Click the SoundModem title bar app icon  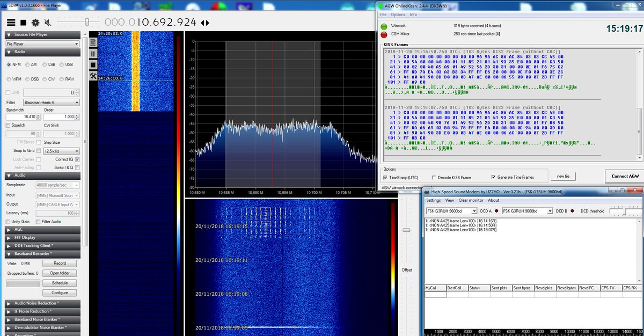pyautogui.click(x=427, y=192)
